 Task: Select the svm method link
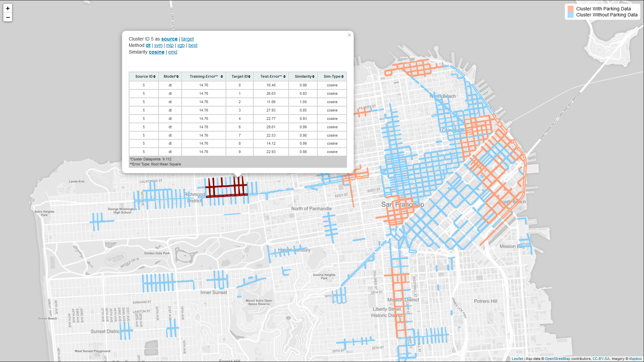pos(158,45)
